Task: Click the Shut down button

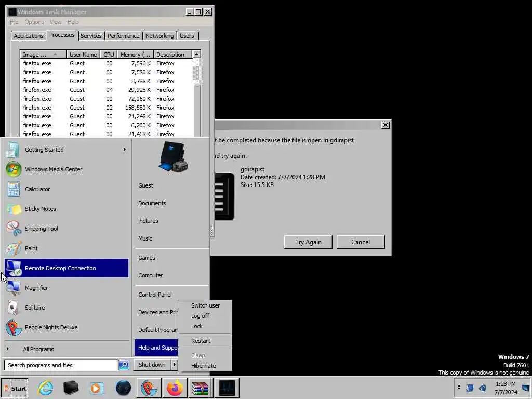Action: tap(152, 365)
